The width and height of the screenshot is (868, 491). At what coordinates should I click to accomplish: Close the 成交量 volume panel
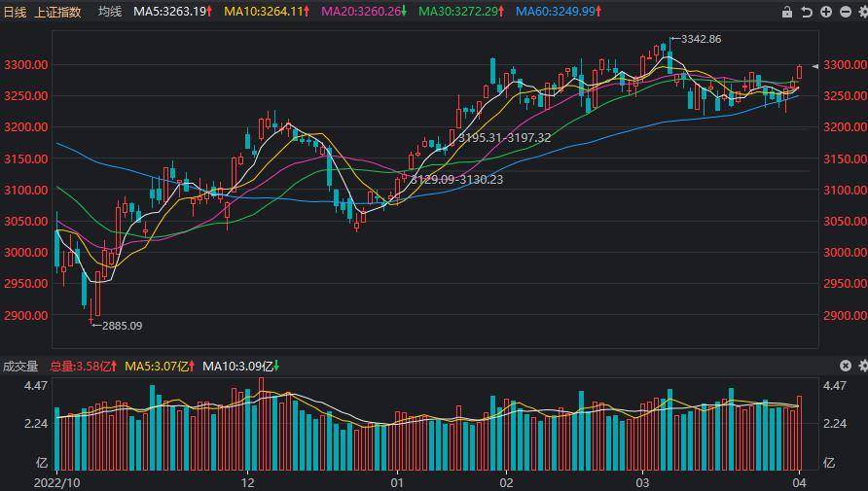[845, 366]
